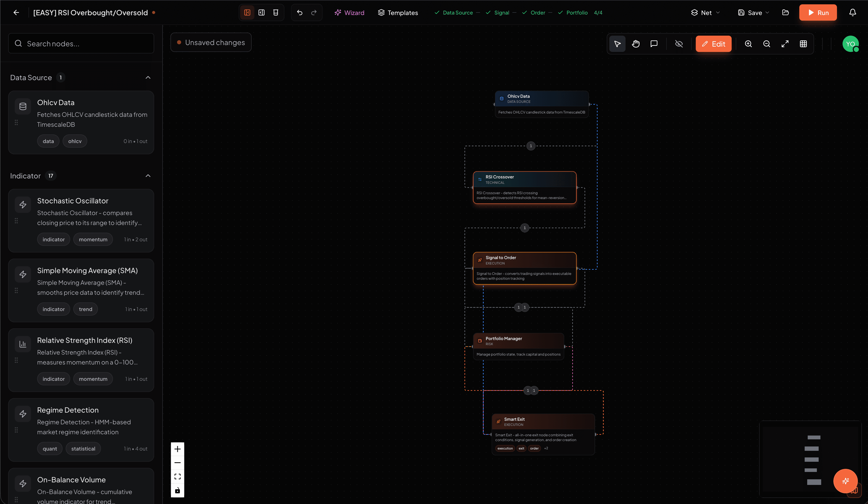Viewport: 868px width, 504px height.
Task: Click the minus zoom-out control on canvas
Action: (177, 463)
